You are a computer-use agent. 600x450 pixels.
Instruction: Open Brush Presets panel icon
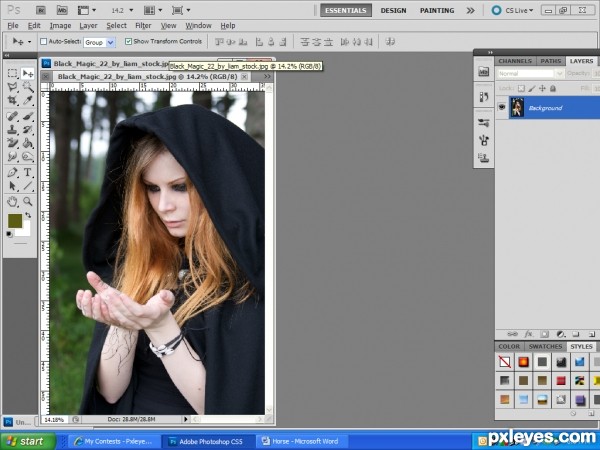pos(484,123)
